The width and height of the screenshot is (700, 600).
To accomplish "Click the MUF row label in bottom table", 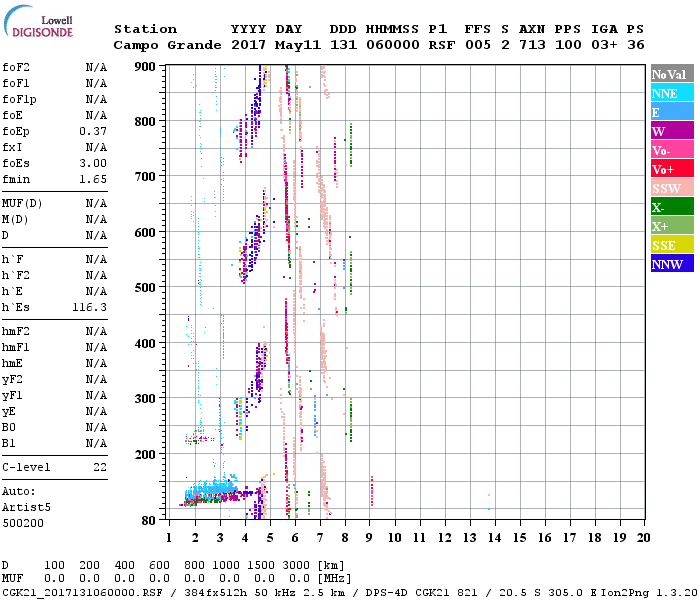I will tap(12, 579).
